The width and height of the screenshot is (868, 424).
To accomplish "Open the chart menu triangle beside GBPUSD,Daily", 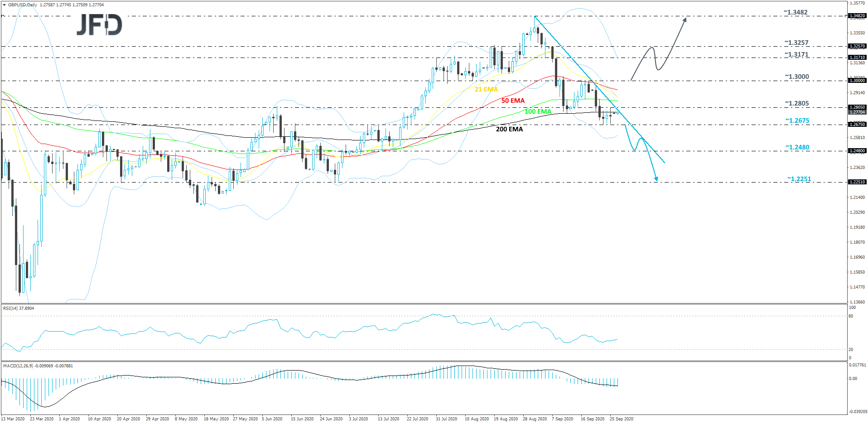I will click(x=5, y=5).
